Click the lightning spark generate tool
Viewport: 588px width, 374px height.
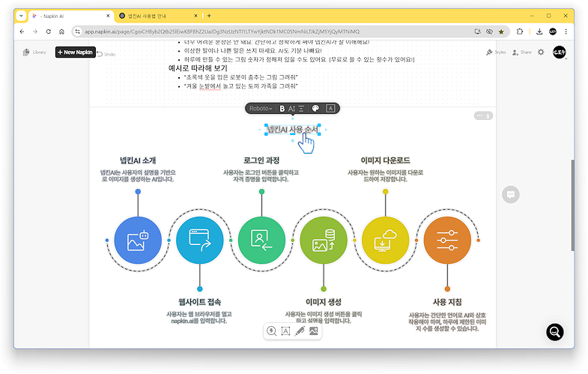271,331
